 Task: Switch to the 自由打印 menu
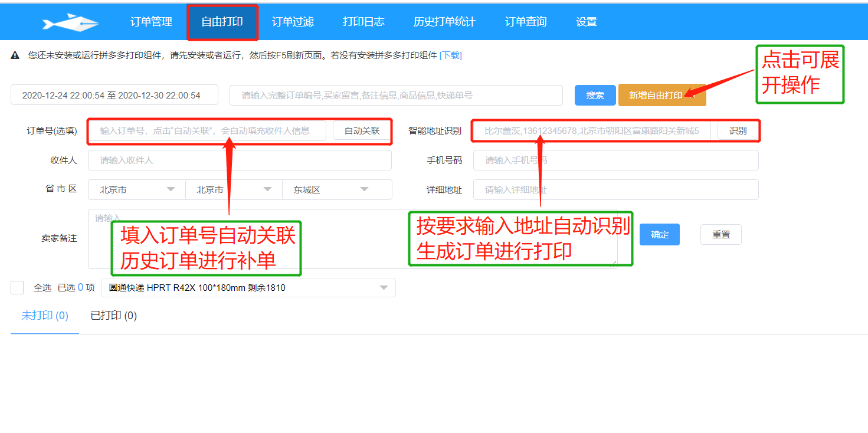pos(222,22)
